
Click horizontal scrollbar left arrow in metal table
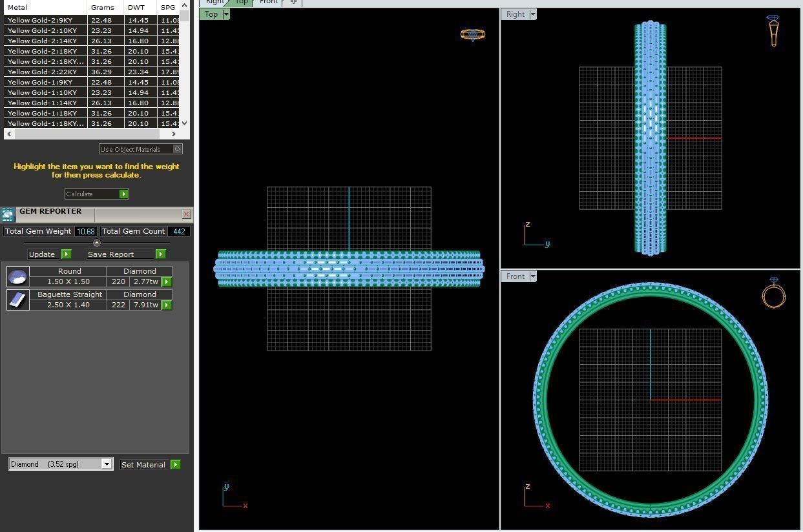pos(8,134)
